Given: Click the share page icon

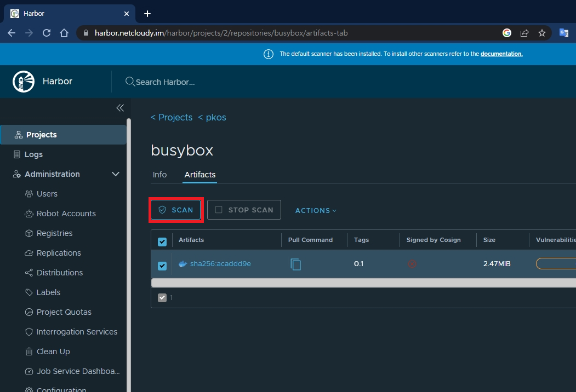Looking at the screenshot, I should (524, 33).
